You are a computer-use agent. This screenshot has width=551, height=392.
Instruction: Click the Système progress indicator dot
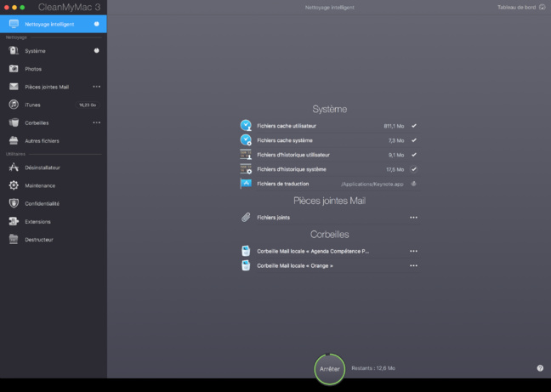pos(97,50)
